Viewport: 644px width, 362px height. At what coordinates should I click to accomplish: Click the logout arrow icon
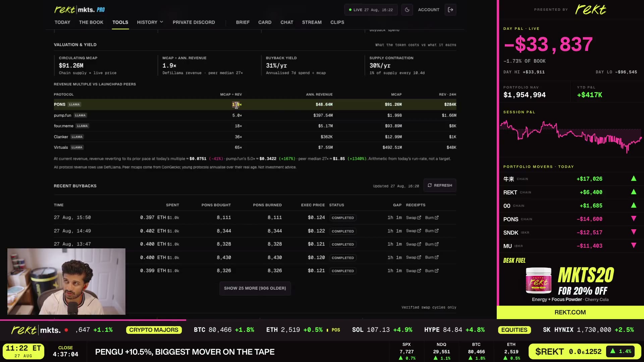[450, 10]
